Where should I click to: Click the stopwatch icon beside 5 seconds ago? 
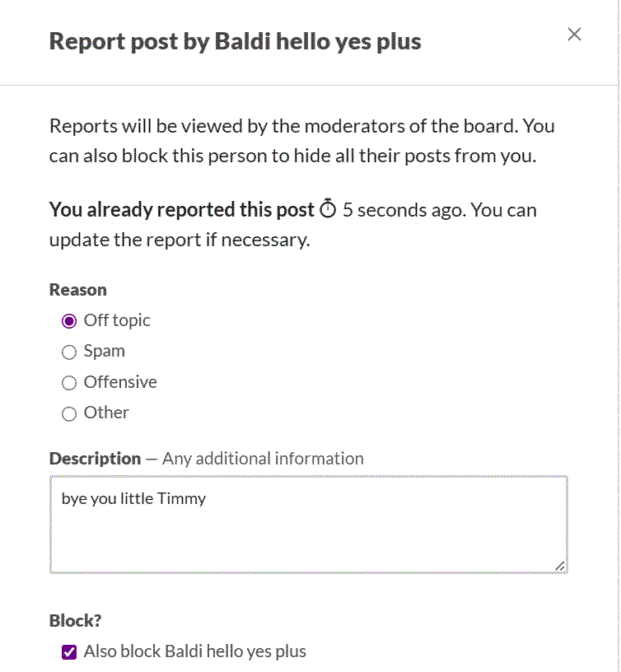tap(328, 208)
